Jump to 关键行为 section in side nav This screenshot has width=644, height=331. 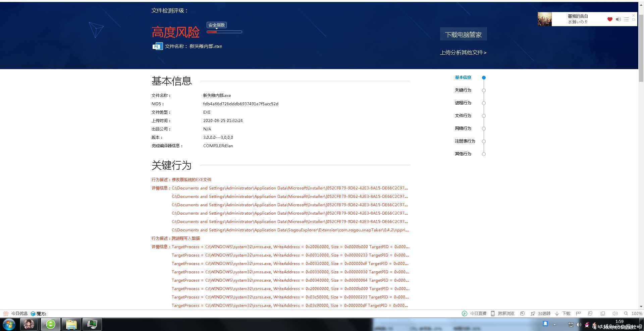pyautogui.click(x=463, y=90)
